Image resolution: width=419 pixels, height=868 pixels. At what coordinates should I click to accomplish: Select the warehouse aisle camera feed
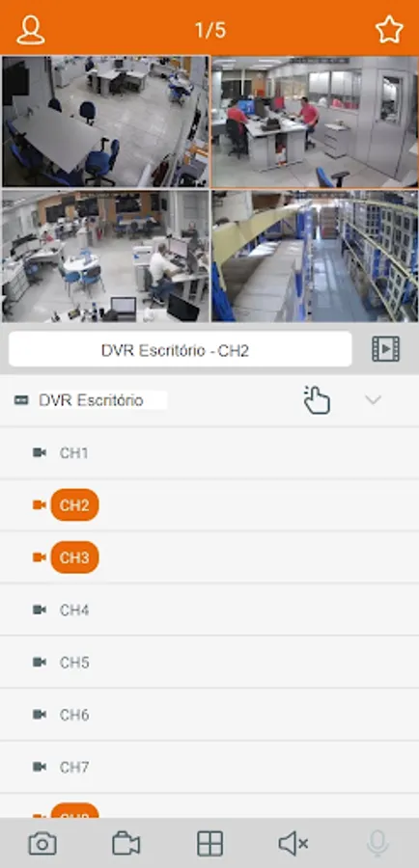pos(315,257)
